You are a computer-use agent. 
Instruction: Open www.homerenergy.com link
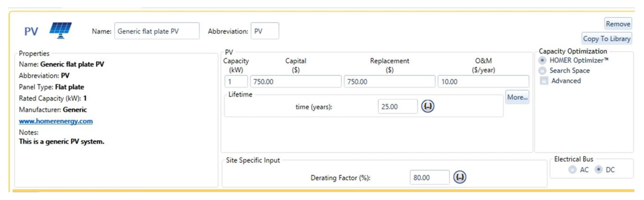click(56, 121)
